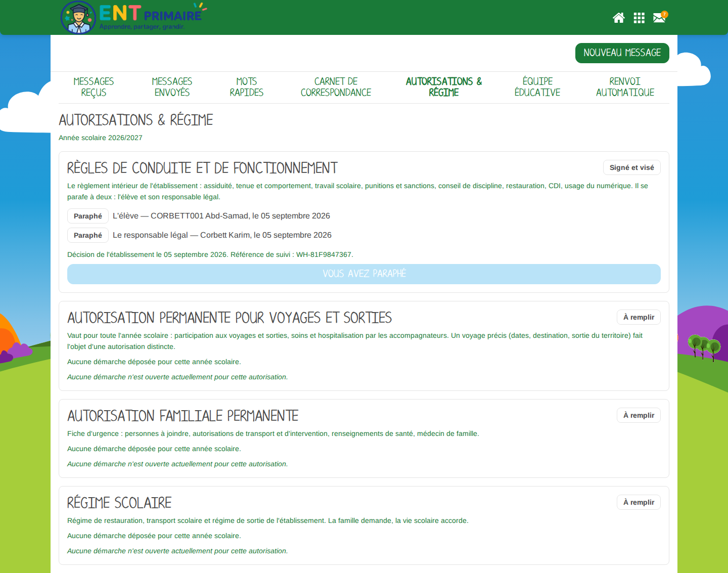
Task: Click the Régime scolaire heading
Action: [119, 503]
